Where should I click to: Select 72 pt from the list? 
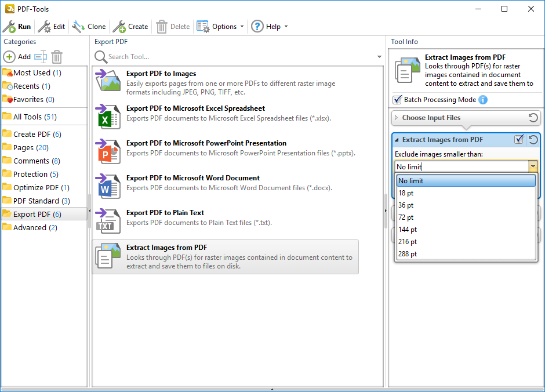pyautogui.click(x=406, y=217)
